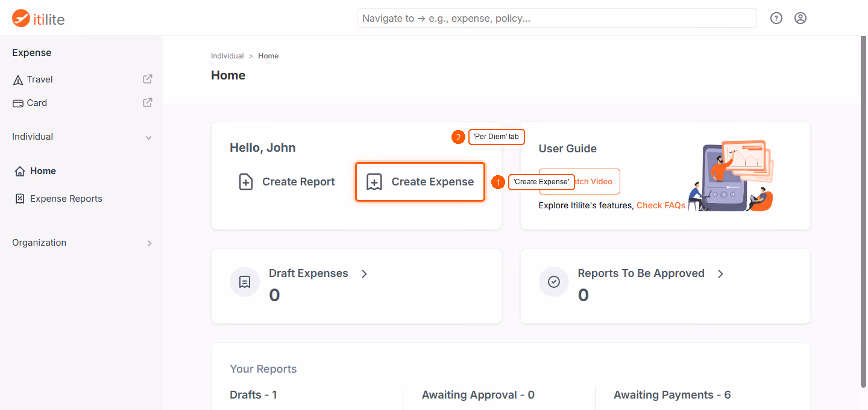Click the Create Report document-plus icon

coord(246,182)
